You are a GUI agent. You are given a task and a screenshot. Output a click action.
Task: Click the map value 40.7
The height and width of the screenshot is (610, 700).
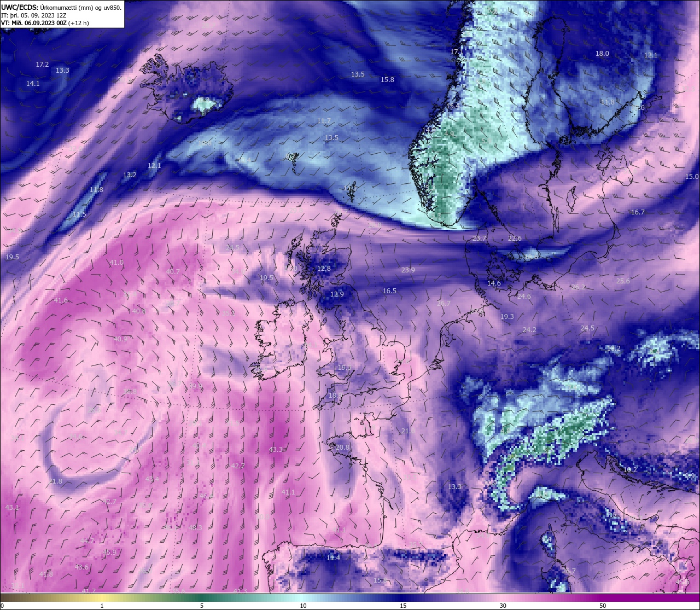click(173, 272)
